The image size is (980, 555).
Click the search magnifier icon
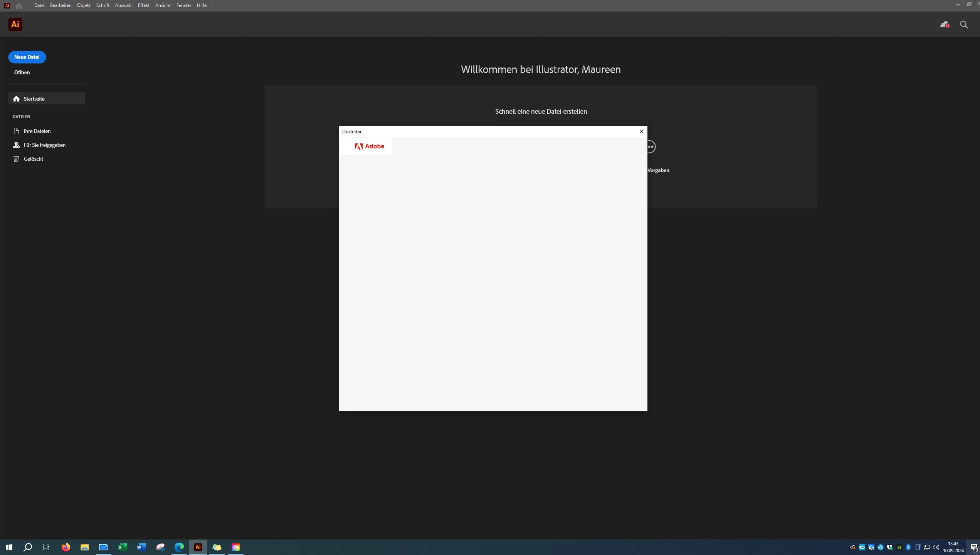click(964, 25)
